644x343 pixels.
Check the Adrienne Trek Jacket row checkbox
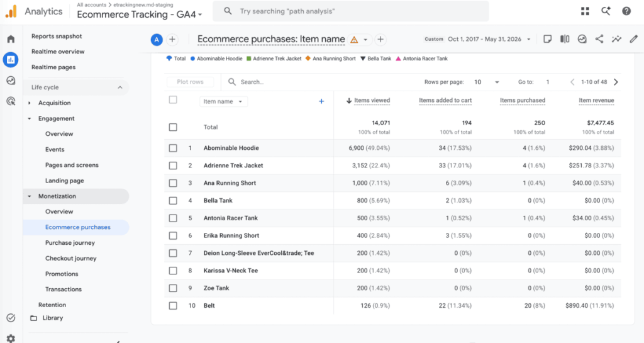click(173, 166)
